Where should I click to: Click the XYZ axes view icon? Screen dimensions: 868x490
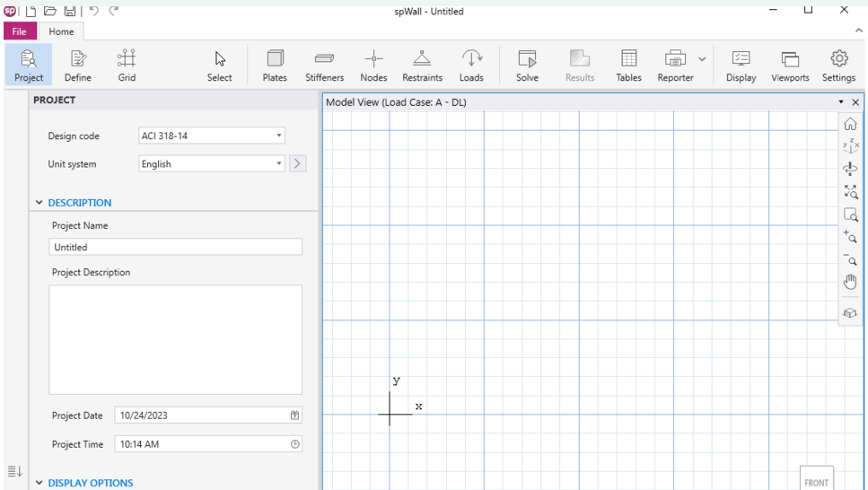point(850,146)
